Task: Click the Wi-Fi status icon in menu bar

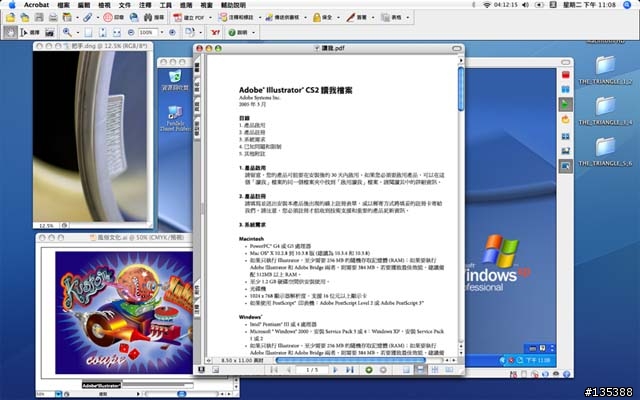Action: click(x=486, y=5)
